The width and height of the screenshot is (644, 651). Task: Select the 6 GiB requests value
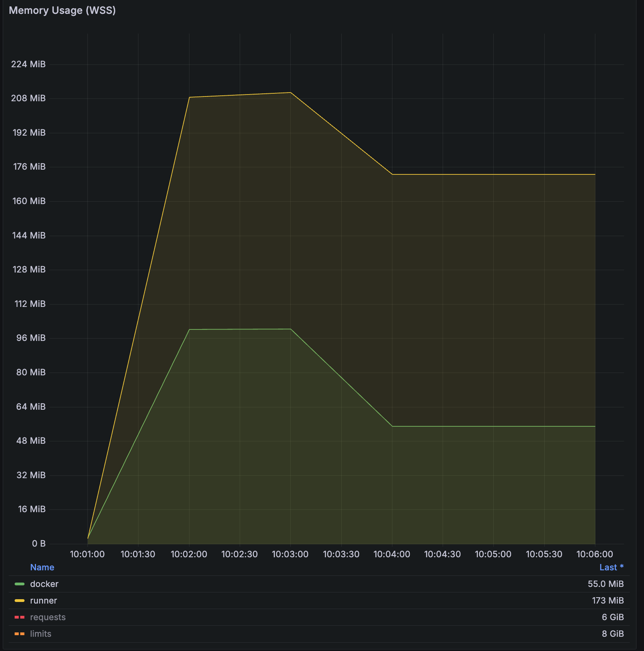click(612, 617)
